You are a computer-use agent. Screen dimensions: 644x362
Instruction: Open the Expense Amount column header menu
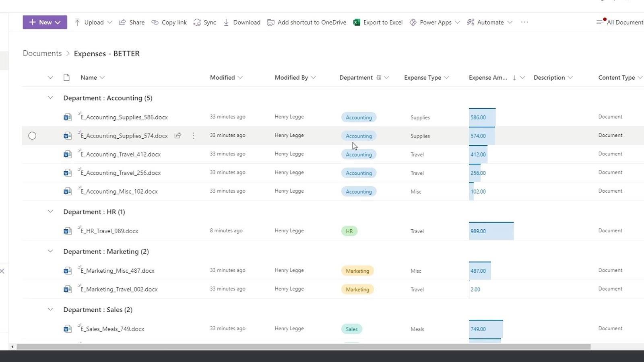tap(497, 77)
